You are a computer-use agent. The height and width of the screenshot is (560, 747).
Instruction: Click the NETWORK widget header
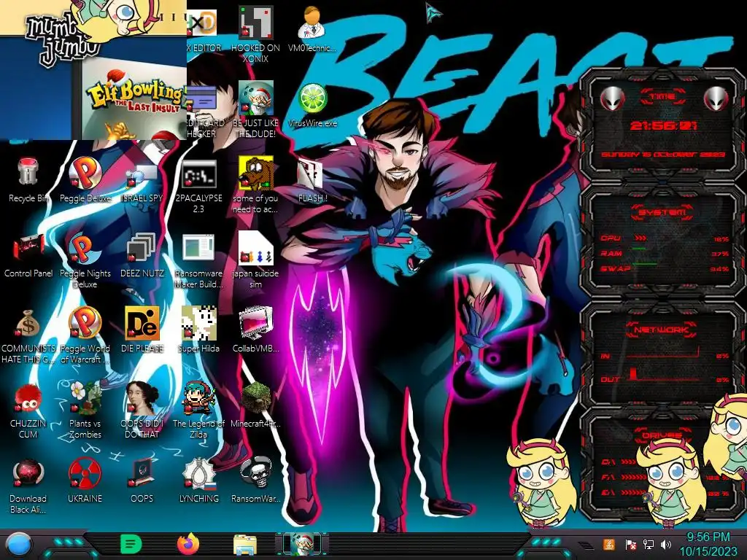coord(662,330)
